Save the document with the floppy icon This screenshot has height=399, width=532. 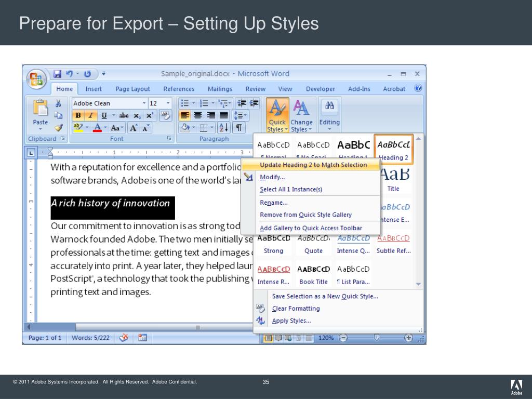57,74
